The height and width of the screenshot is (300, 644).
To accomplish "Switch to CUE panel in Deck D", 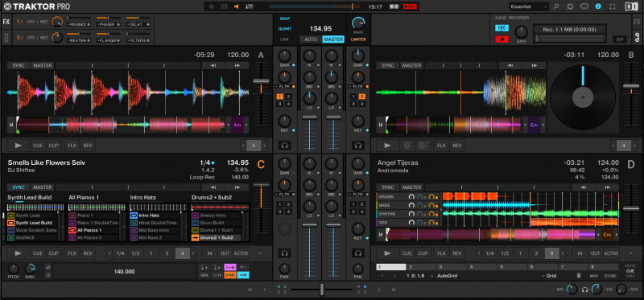I will click(x=630, y=271).
